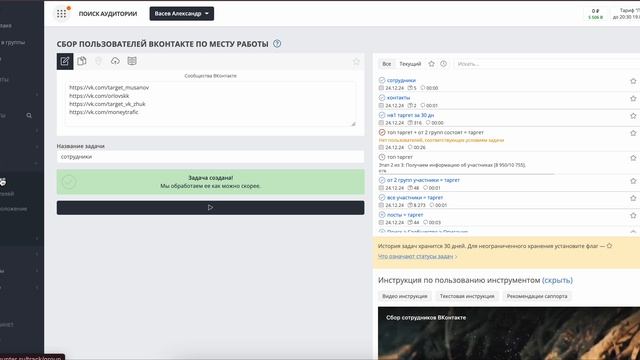This screenshot has width=640, height=360.
Task: Switch to the 'Все' tasks tab
Action: click(387, 64)
